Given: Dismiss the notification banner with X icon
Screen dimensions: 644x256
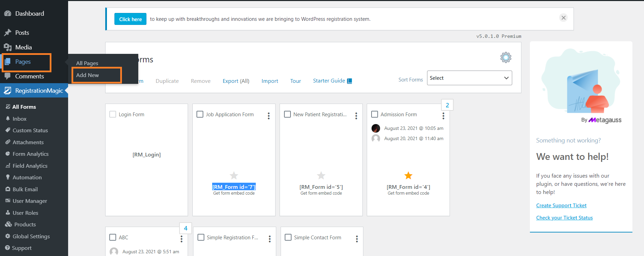Looking at the screenshot, I should click(564, 18).
